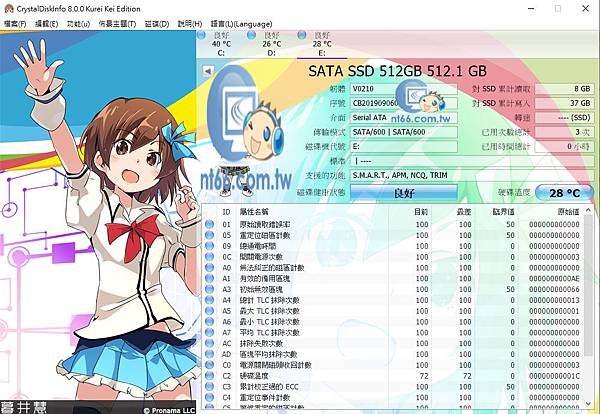Click the SMART list vertical scrollbar thumb
This screenshot has height=414, width=600.
589,286
